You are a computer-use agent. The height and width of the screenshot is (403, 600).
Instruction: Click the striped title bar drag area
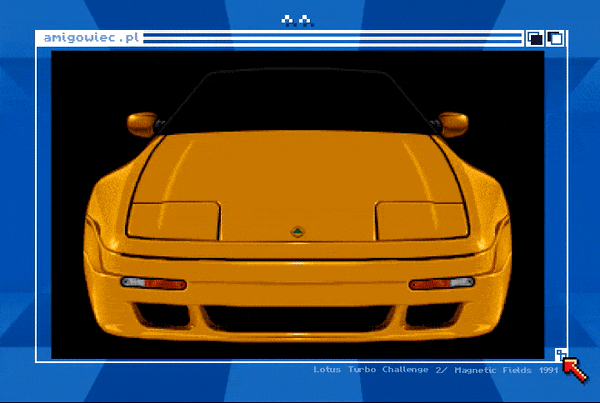pyautogui.click(x=333, y=39)
